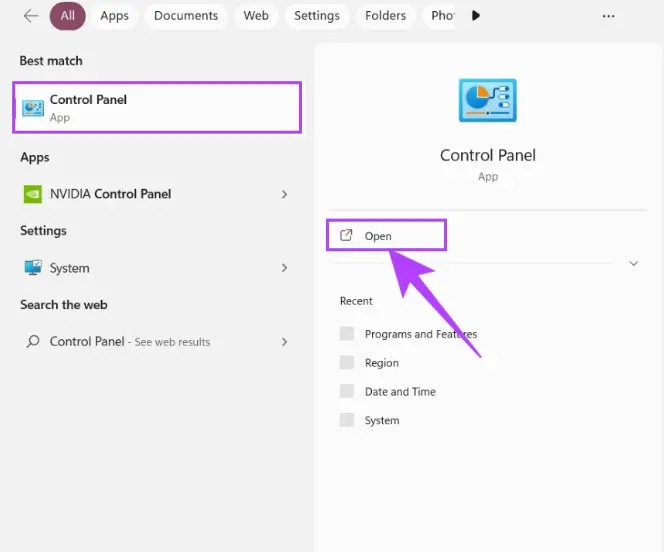Click the open-external icon beside Open

346,235
